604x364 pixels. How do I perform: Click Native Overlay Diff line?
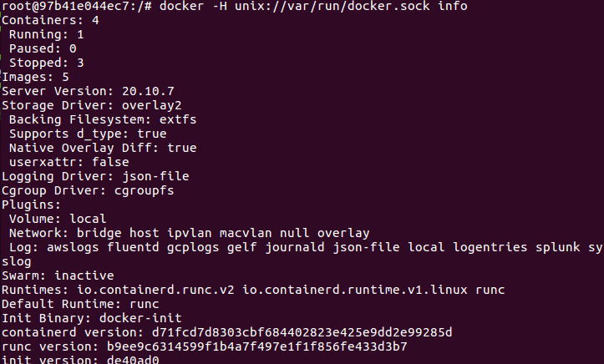coord(103,149)
